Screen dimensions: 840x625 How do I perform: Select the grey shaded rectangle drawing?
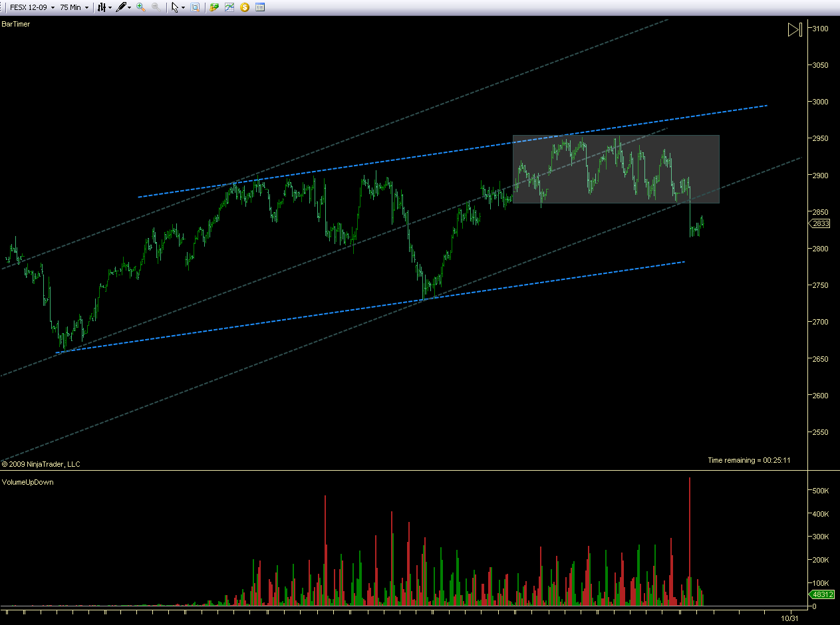(x=616, y=170)
